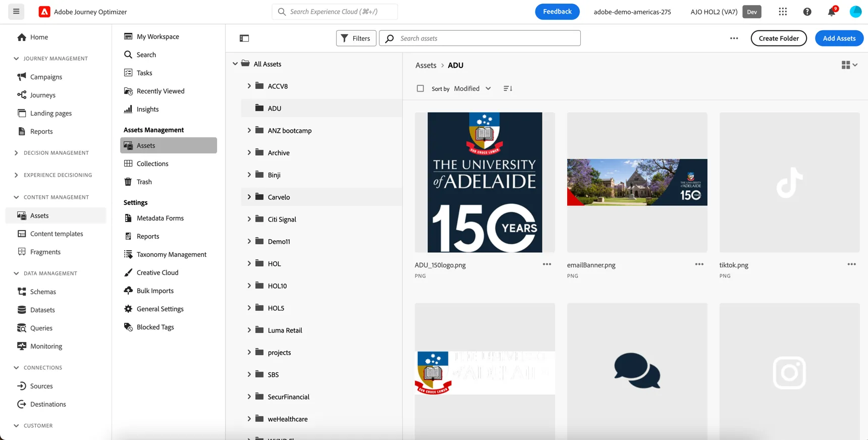The width and height of the screenshot is (868, 440).
Task: Open the Help question mark icon
Action: point(807,12)
